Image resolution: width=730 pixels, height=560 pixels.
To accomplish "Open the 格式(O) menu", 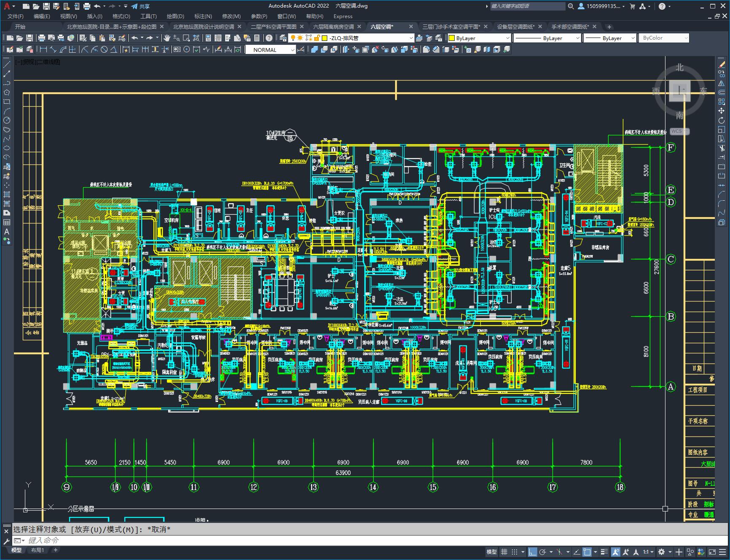I will pyautogui.click(x=121, y=16).
